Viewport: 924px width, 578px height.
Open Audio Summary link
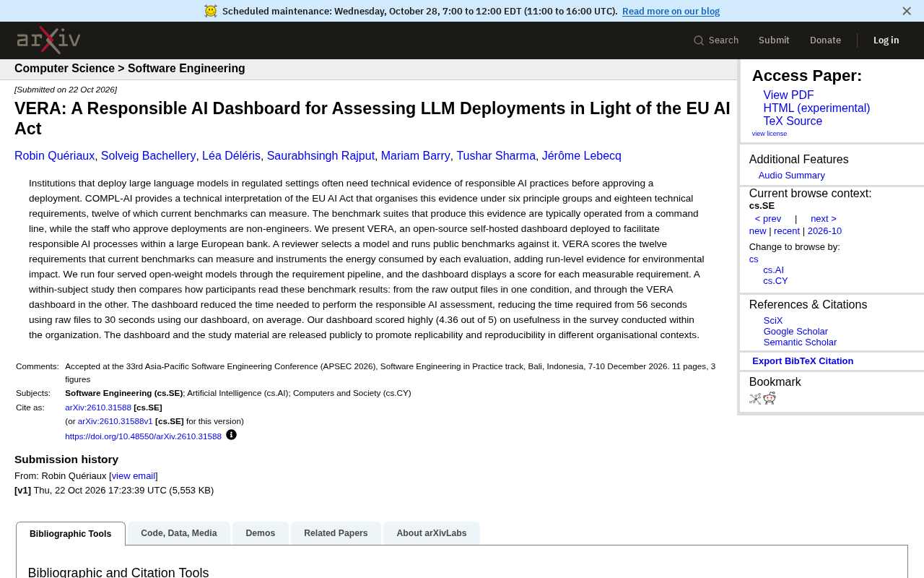click(792, 176)
